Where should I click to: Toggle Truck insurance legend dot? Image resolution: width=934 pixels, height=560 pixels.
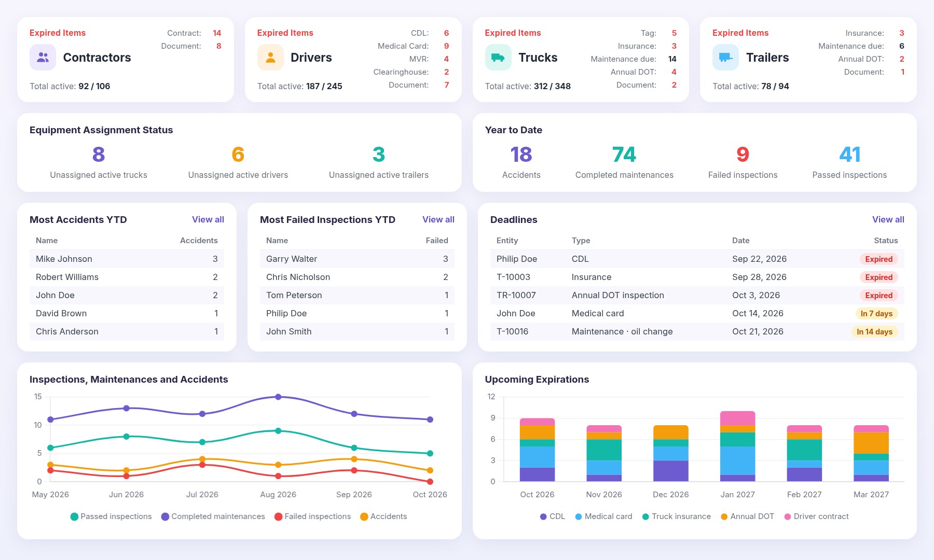[645, 516]
